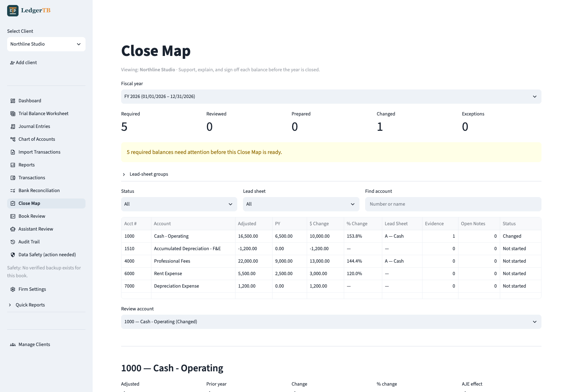Select row Cash - Operating
This screenshot has width=570, height=392.
331,236
